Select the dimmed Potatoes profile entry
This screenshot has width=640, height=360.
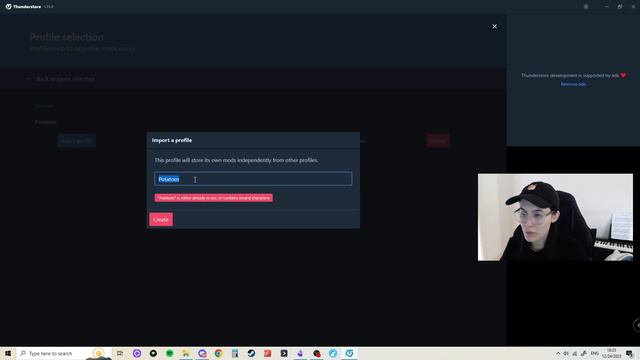pyautogui.click(x=45, y=122)
